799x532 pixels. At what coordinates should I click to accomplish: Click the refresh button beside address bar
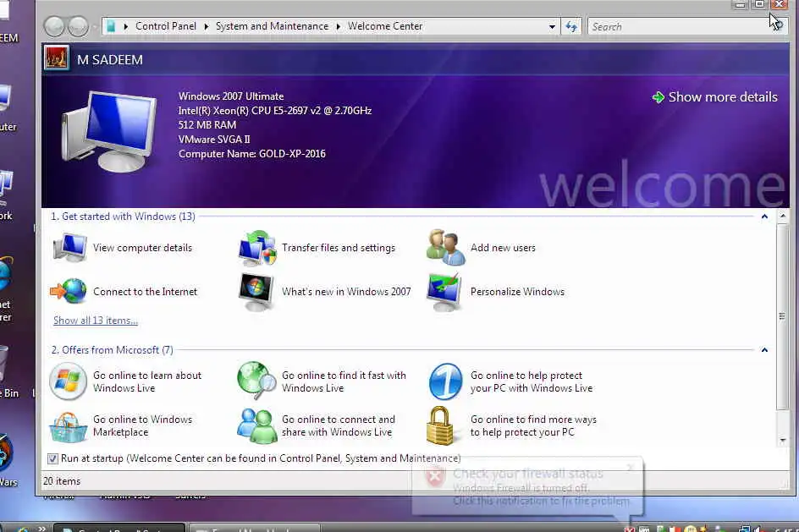click(571, 26)
